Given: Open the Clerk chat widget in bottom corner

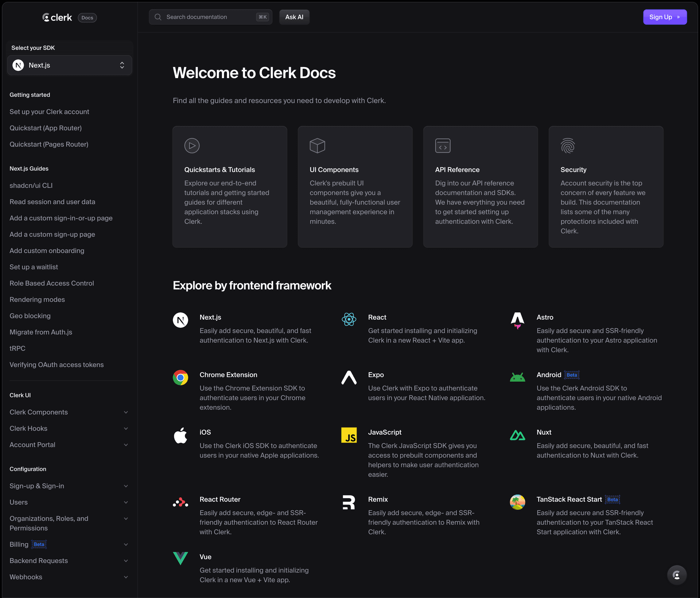Looking at the screenshot, I should tap(677, 575).
